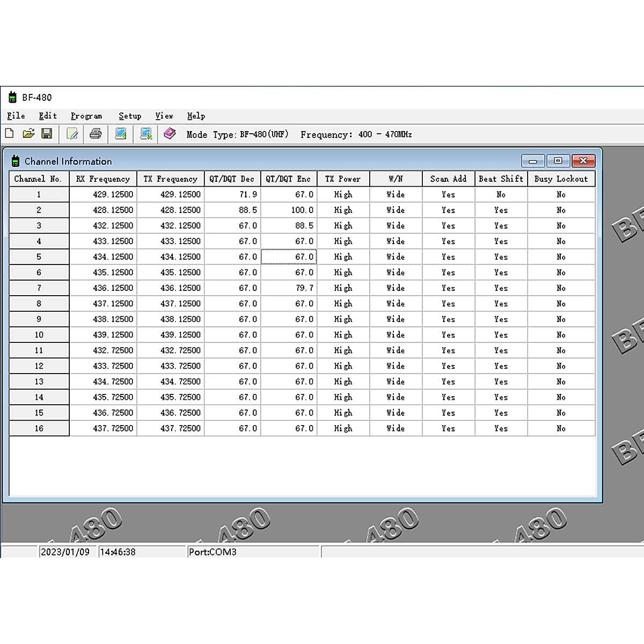Open a file using the folder icon
Screen dimensions: 644x644
[x=28, y=134]
